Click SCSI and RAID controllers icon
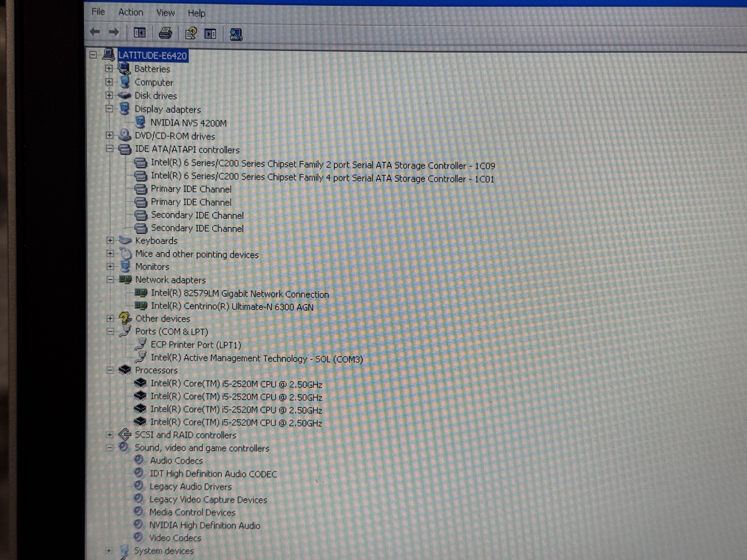Image resolution: width=747 pixels, height=560 pixels. [125, 434]
